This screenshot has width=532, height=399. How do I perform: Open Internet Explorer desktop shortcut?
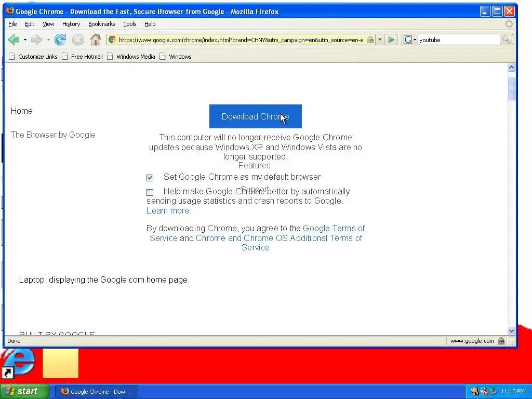(18, 364)
